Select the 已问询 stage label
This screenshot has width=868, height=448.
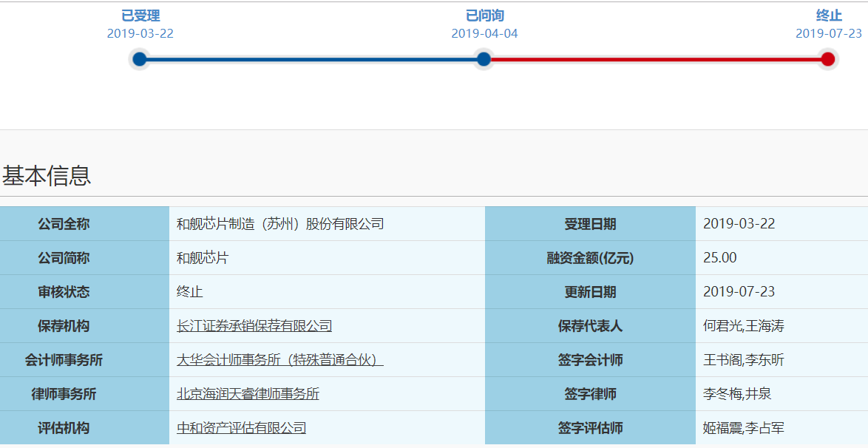[485, 16]
